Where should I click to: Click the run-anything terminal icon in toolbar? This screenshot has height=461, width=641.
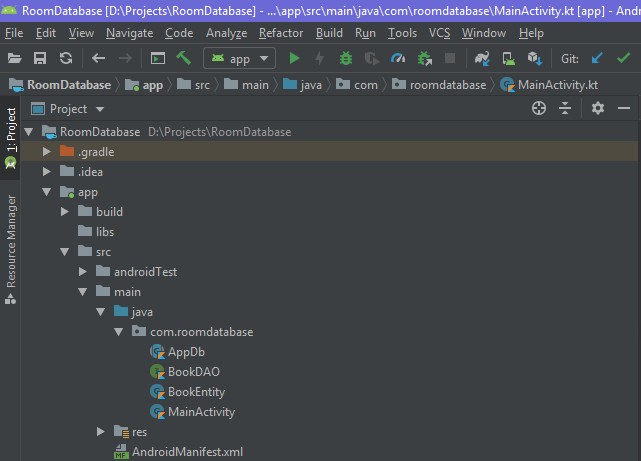pos(158,58)
